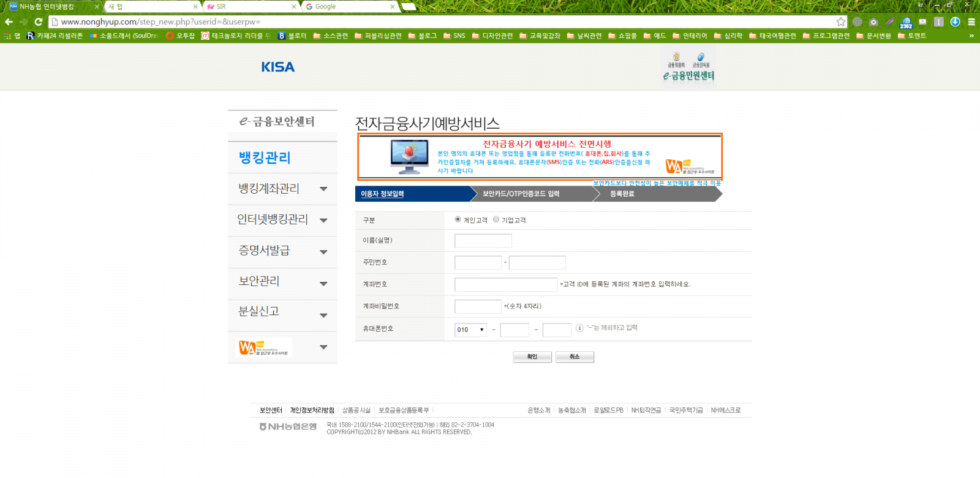Select the 기업고객 radio button

point(496,219)
